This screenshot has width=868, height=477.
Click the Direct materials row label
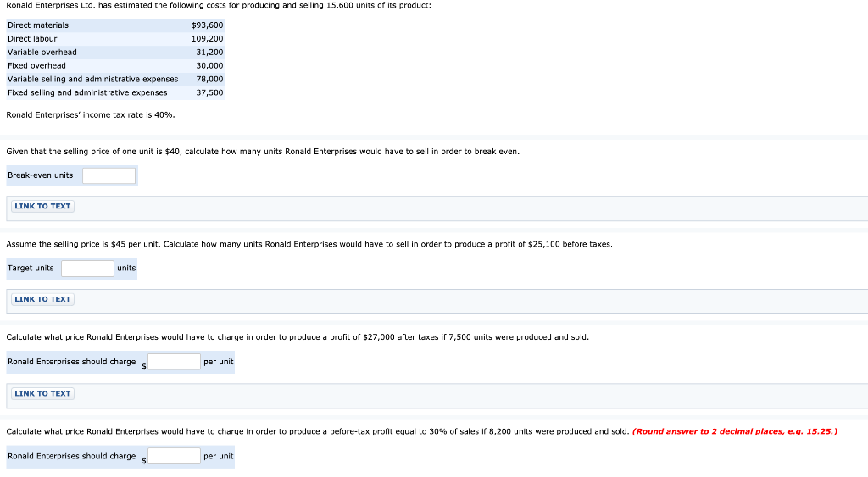pyautogui.click(x=38, y=25)
